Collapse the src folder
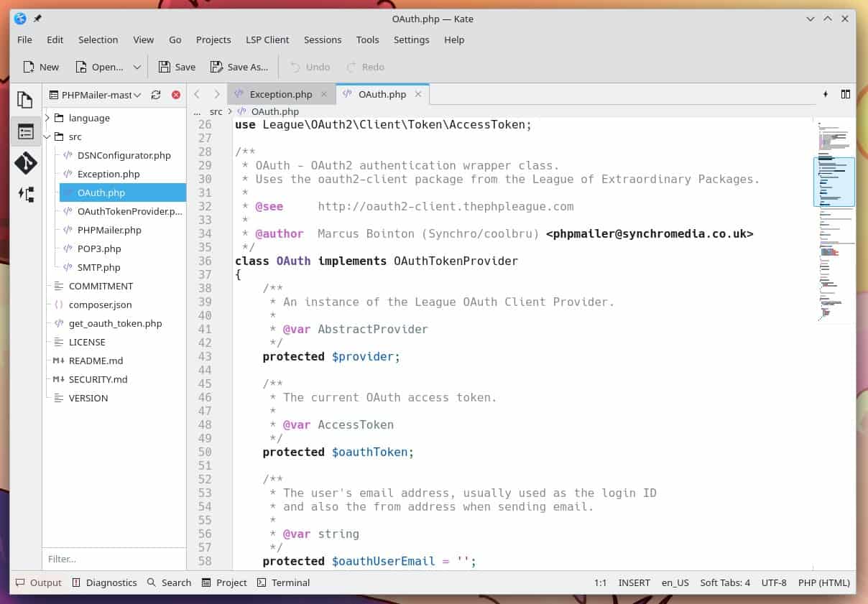The height and width of the screenshot is (604, 868). coord(47,136)
